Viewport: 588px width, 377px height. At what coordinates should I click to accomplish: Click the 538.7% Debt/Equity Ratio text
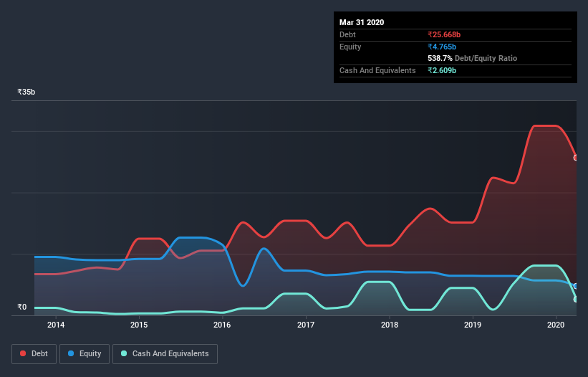pos(472,58)
